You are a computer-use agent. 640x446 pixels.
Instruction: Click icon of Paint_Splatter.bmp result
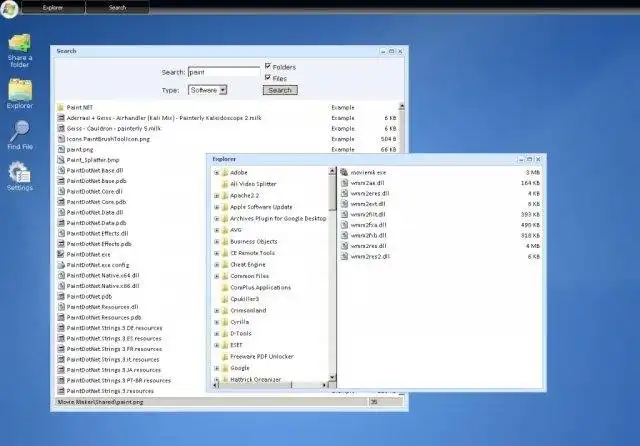tap(61, 160)
